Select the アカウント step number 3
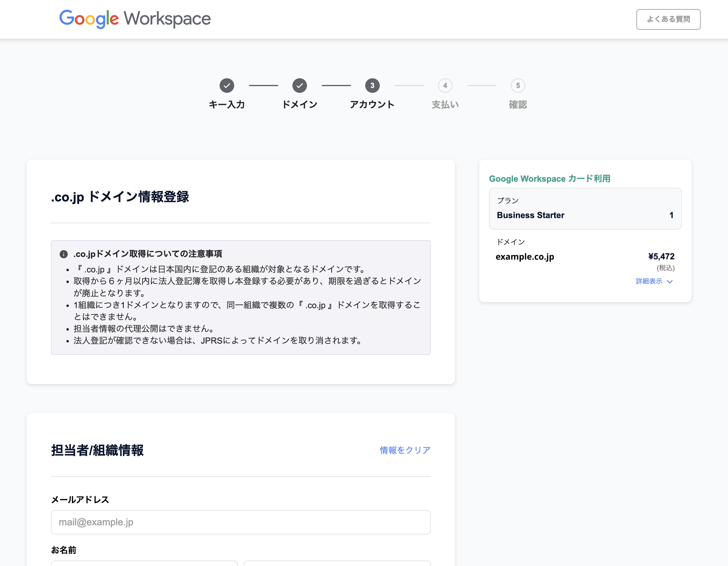Image resolution: width=728 pixels, height=566 pixels. [372, 86]
